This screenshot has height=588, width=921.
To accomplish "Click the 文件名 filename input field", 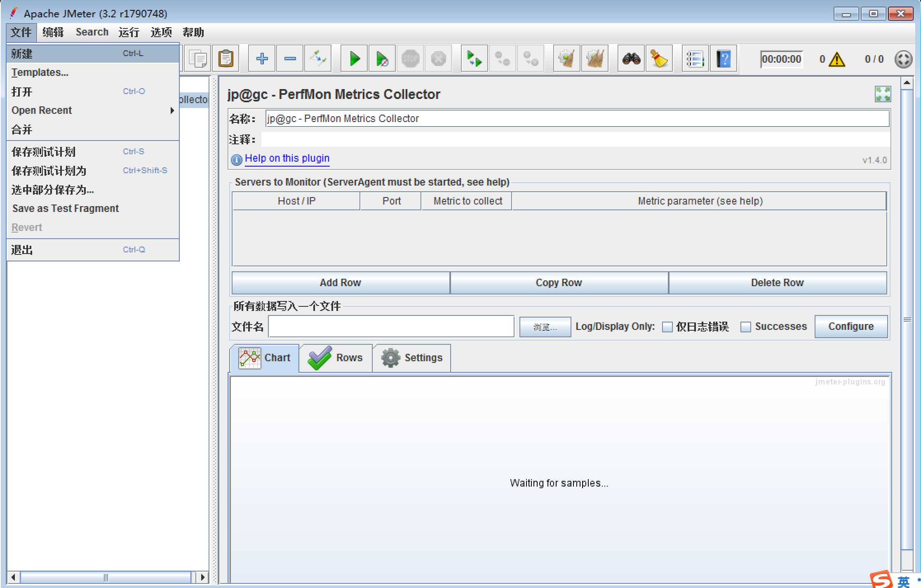I will tap(391, 327).
